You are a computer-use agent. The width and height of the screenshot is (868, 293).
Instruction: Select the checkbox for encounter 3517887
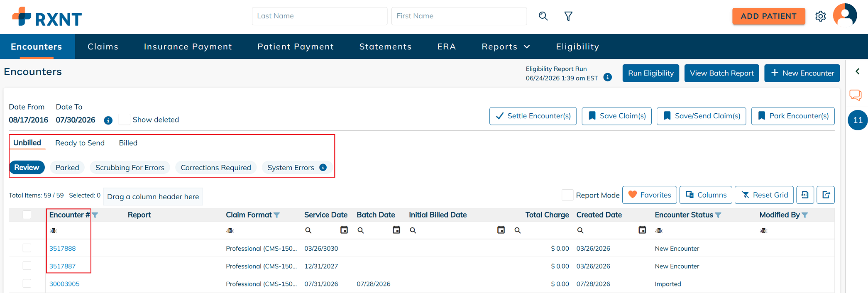[x=27, y=266]
